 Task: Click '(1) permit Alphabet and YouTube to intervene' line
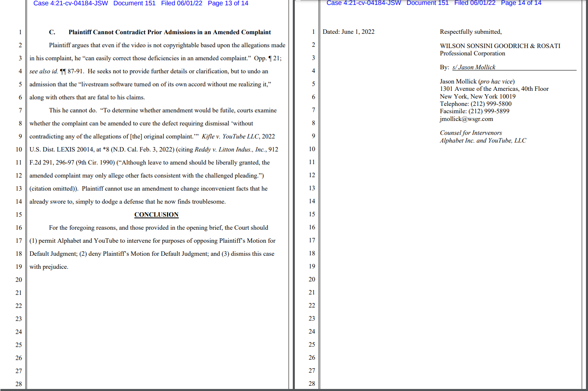click(x=152, y=241)
